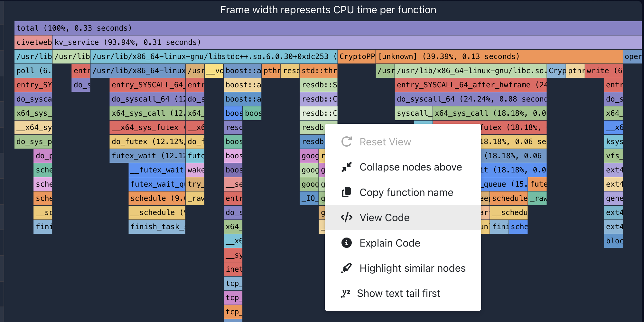
Task: Select the schedule (9. frame
Action: point(157,198)
